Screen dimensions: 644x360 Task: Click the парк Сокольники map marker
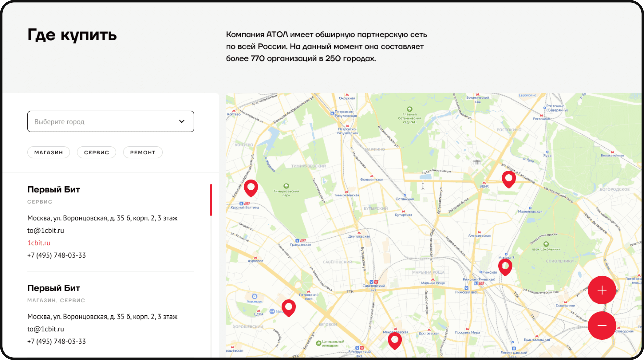546,244
